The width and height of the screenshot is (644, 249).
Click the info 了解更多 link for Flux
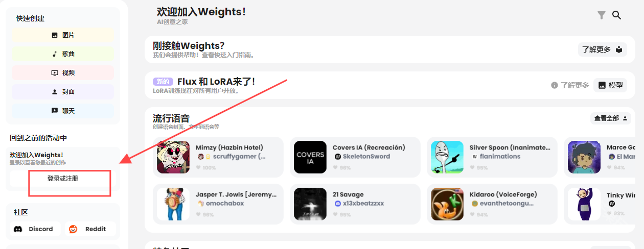[x=570, y=85]
